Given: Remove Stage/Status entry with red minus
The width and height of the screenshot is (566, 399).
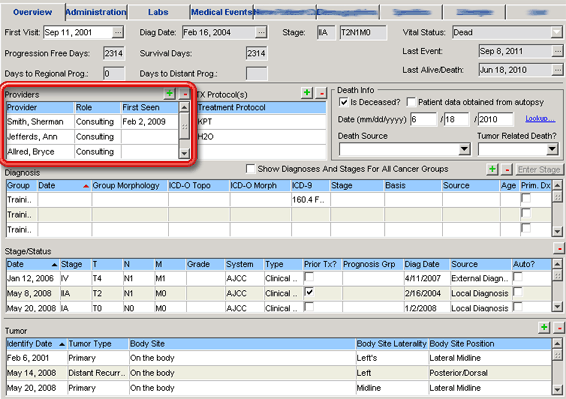Looking at the screenshot, I should point(559,248).
